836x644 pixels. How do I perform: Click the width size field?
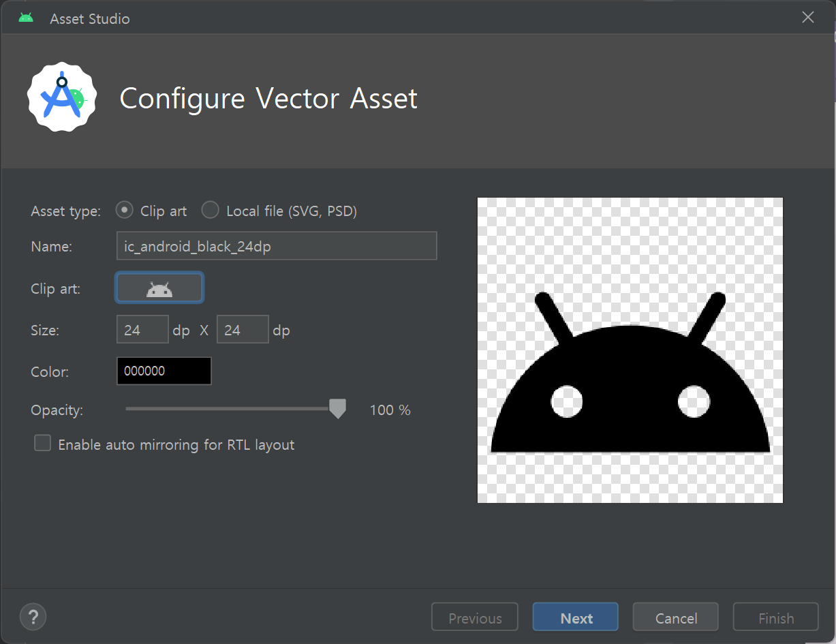point(142,330)
